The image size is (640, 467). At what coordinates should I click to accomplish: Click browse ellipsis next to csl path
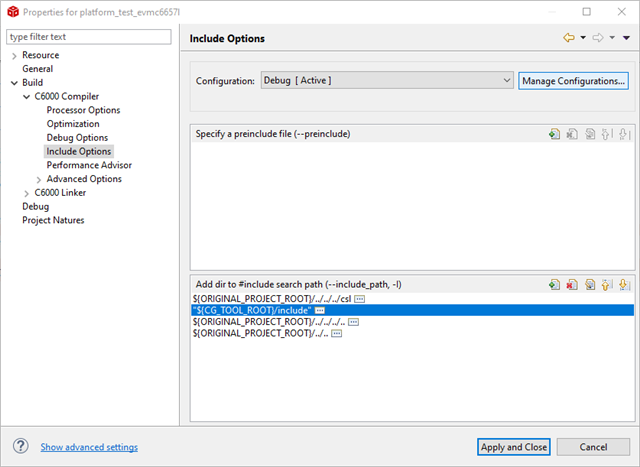pyautogui.click(x=360, y=299)
